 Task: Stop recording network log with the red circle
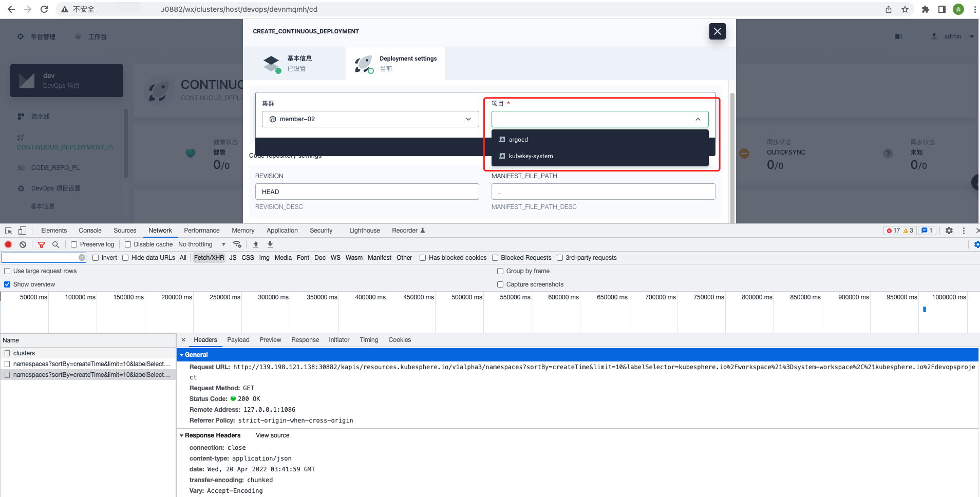[x=8, y=244]
